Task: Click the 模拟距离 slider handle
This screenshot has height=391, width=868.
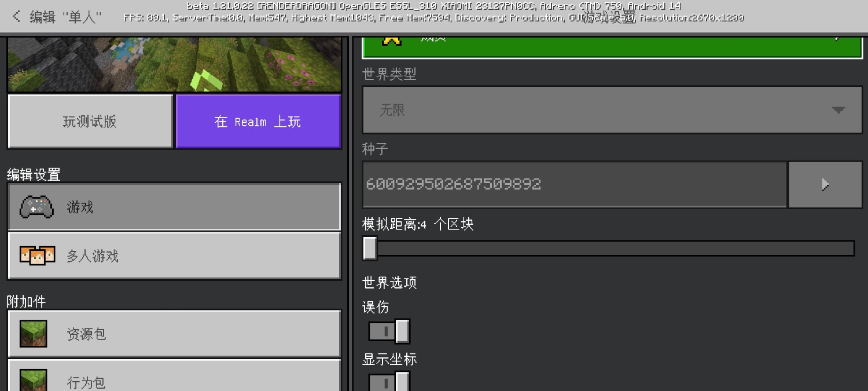Action: [370, 248]
